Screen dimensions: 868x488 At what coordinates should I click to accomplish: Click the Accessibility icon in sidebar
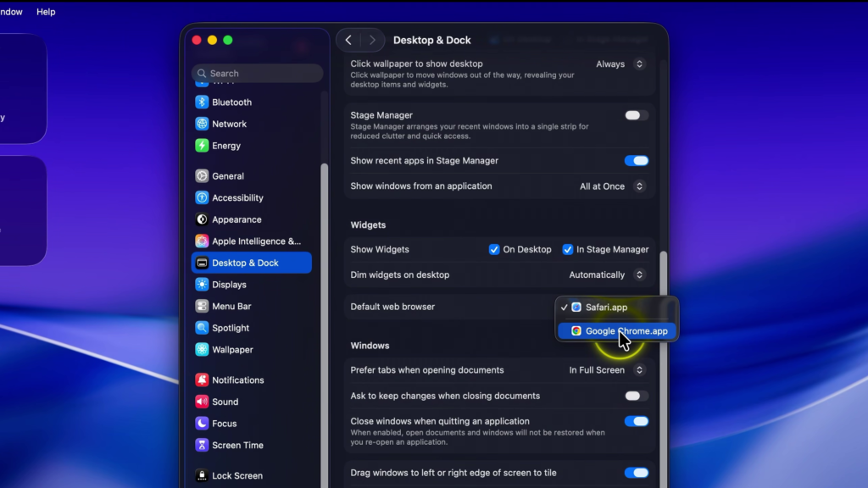pyautogui.click(x=202, y=197)
